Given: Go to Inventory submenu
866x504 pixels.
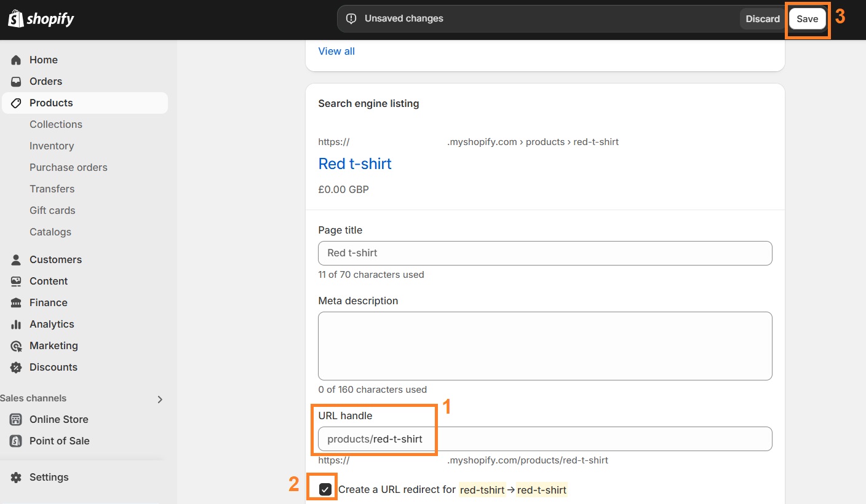Looking at the screenshot, I should tap(52, 146).
